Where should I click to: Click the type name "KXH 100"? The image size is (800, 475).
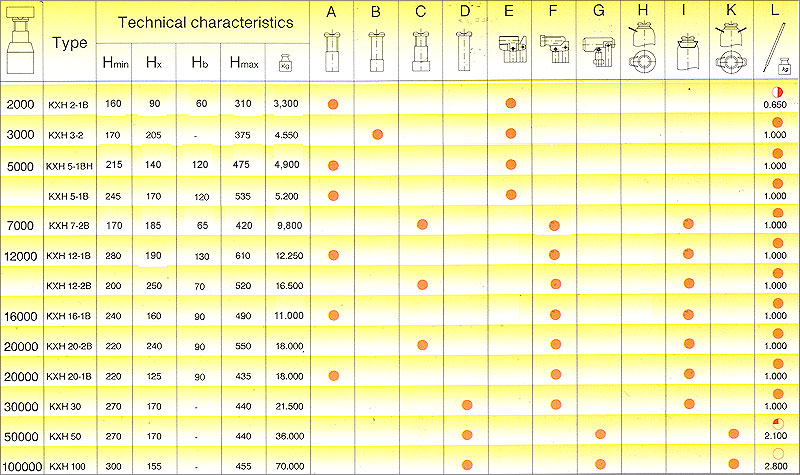click(x=67, y=466)
